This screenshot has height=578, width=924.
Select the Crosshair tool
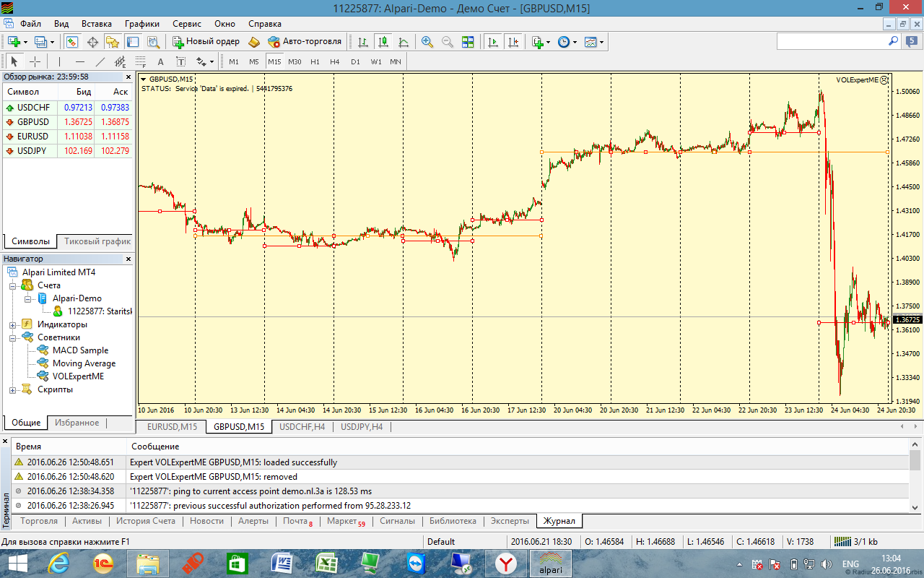35,61
